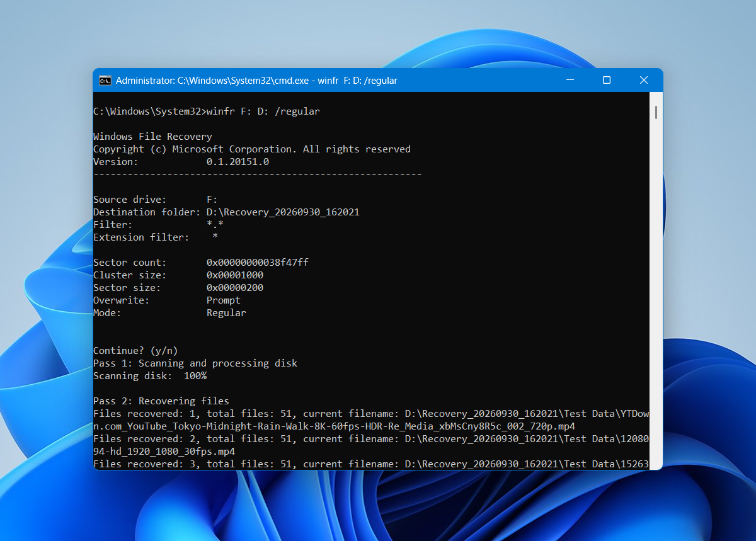Click the cluster size value 0x00001000
Viewport: 756px width, 541px height.
[235, 275]
